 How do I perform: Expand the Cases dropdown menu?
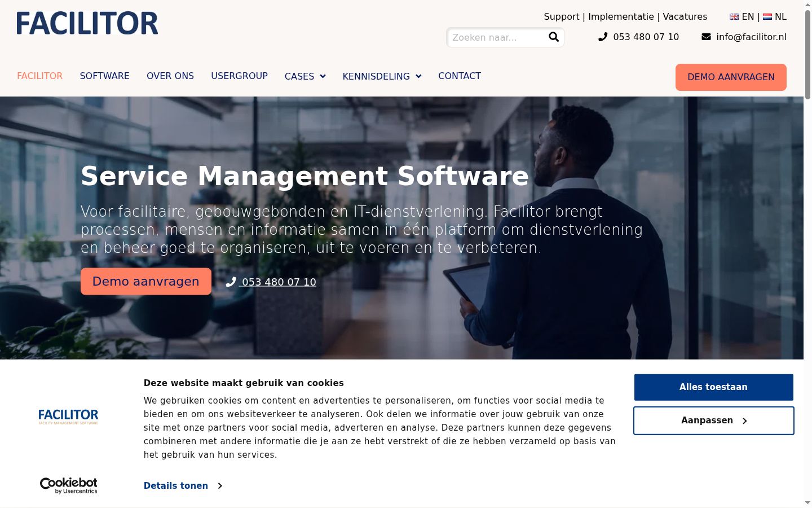click(x=305, y=76)
